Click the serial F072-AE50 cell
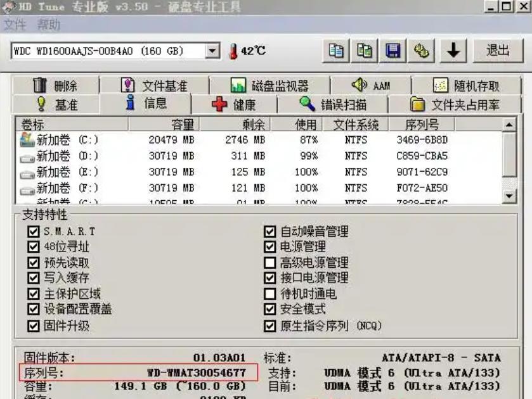 pos(422,188)
